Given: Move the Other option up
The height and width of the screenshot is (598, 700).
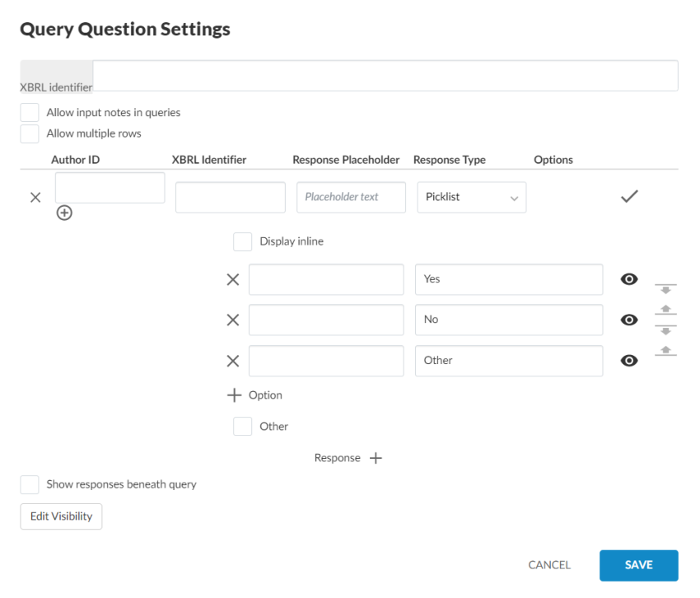Looking at the screenshot, I should (x=665, y=351).
